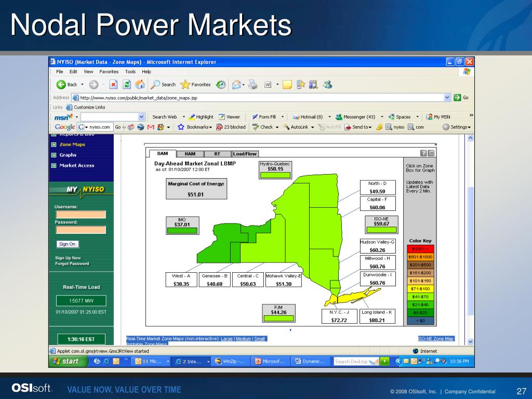This screenshot has width=532, height=399.
Task: Expand the Mail icon dropdown arrow
Action: coord(243,85)
